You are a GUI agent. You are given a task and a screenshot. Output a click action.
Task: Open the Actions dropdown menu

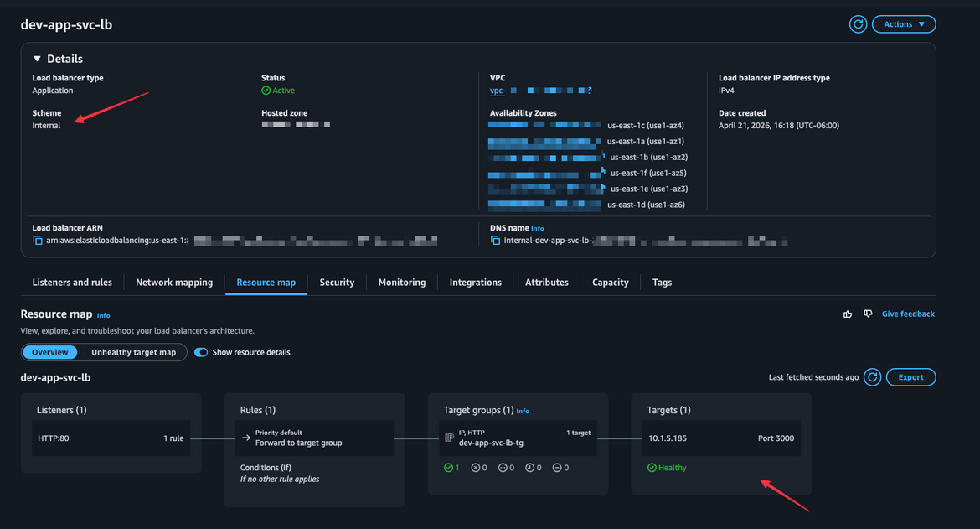coord(904,24)
